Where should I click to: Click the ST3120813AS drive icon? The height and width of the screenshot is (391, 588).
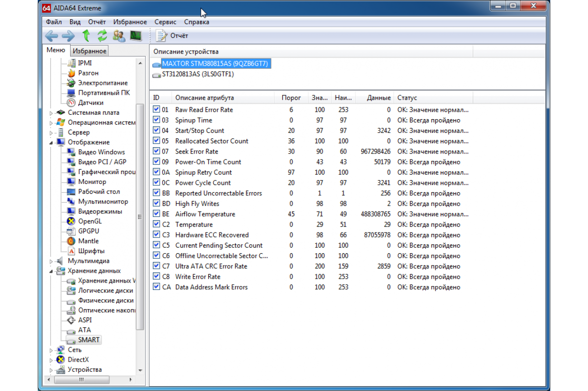click(x=156, y=75)
